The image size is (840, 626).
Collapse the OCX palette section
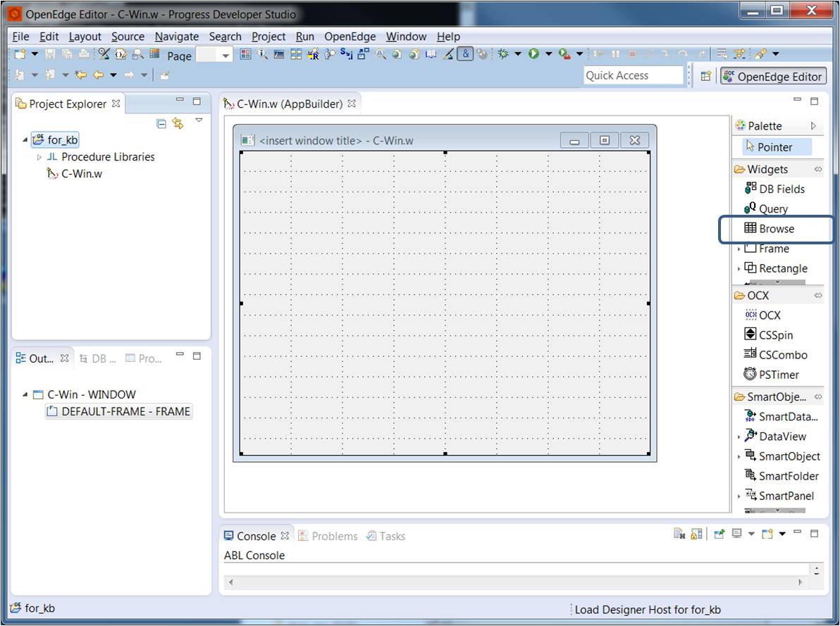point(817,295)
